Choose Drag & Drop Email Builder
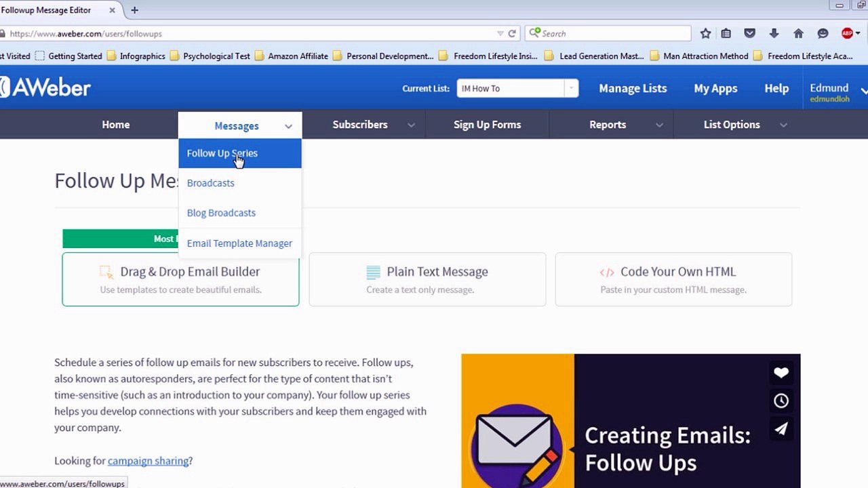The image size is (868, 488). point(180,279)
